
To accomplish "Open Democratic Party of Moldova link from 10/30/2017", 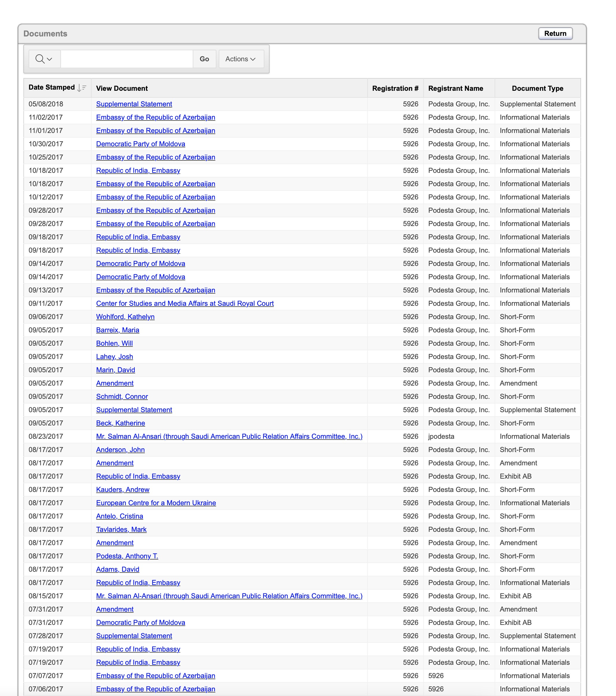I will pyautogui.click(x=140, y=144).
